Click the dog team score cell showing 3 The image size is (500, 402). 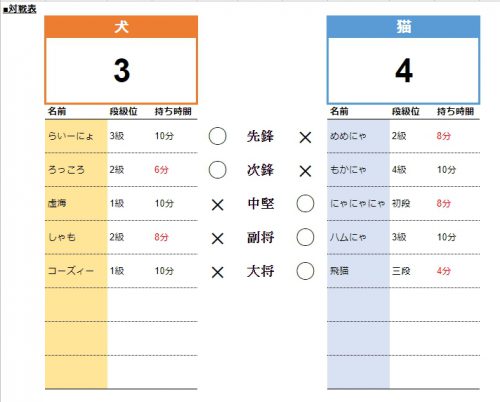tap(121, 70)
